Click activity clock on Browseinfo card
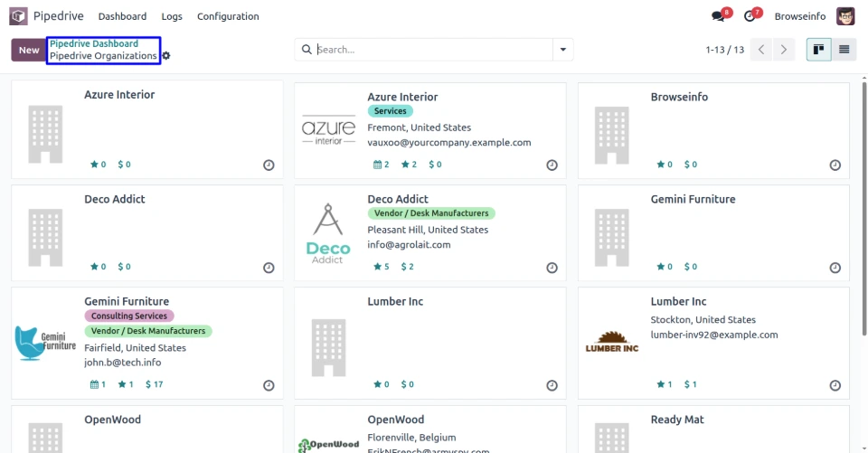868x453 pixels. coord(835,165)
